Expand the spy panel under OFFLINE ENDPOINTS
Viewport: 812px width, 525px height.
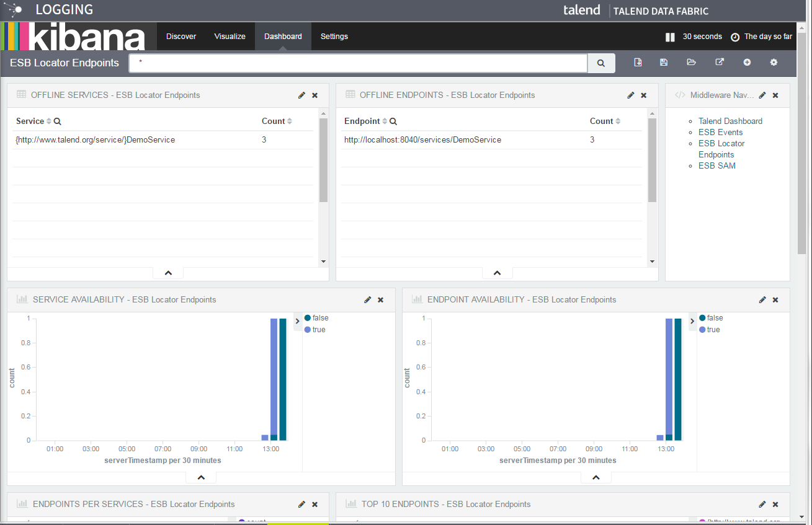(x=497, y=273)
